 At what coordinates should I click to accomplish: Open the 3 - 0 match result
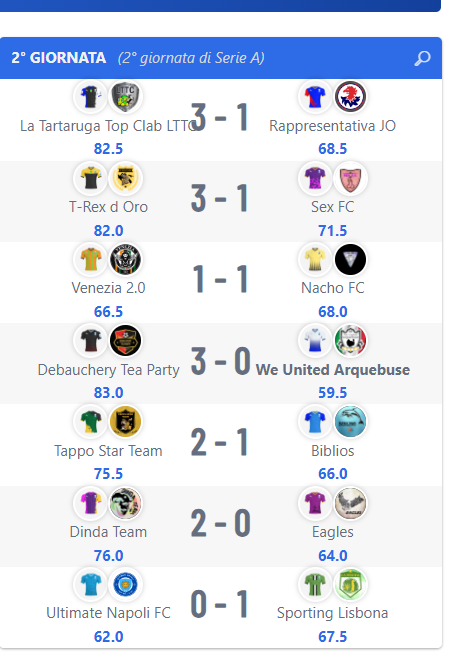coord(221,361)
